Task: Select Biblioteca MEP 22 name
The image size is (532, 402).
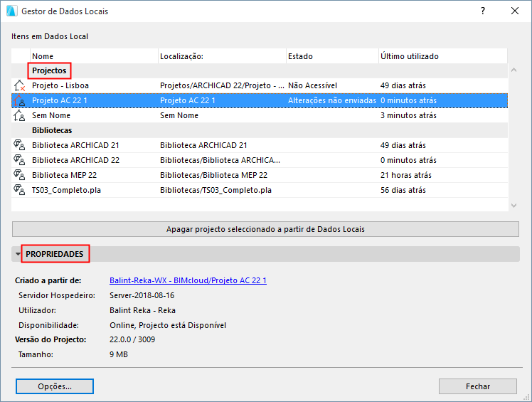Action: [x=64, y=175]
